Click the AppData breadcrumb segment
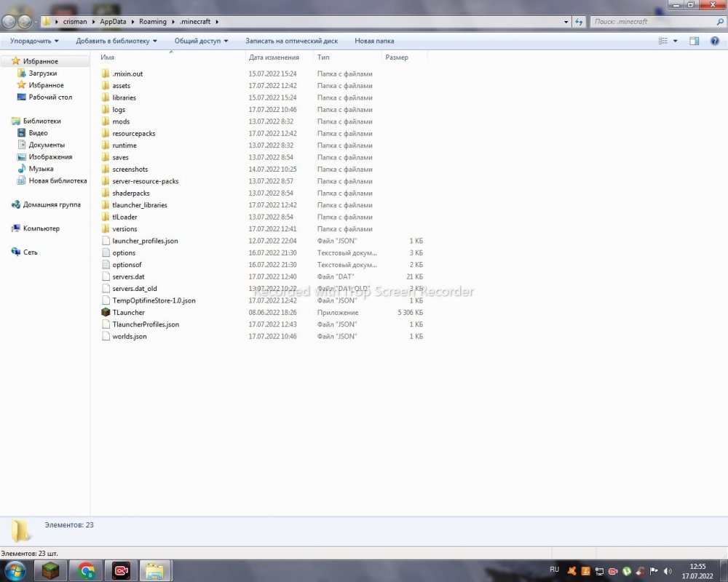This screenshot has width=728, height=582. [x=113, y=22]
